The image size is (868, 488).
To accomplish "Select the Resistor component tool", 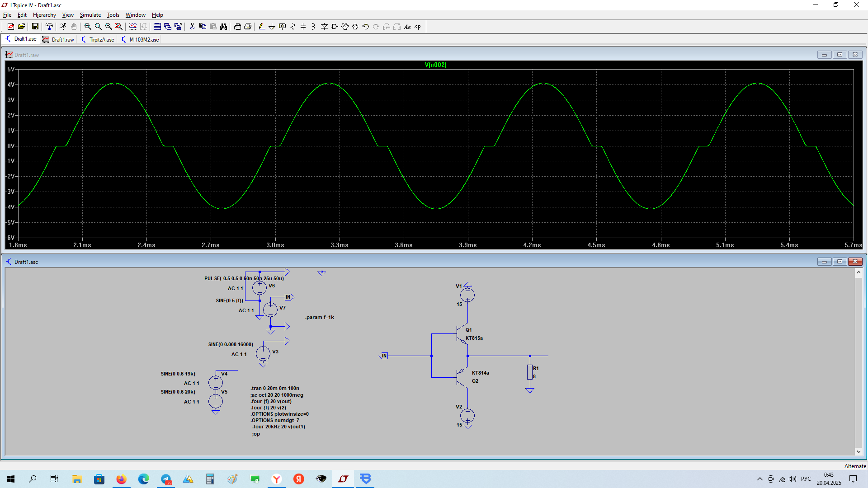I will (x=292, y=27).
